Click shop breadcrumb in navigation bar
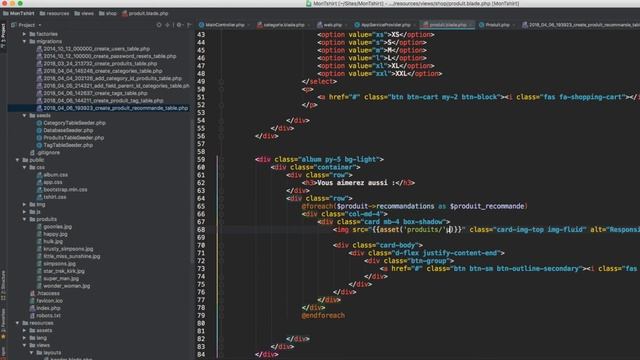This screenshot has height=360, width=640. (x=108, y=13)
